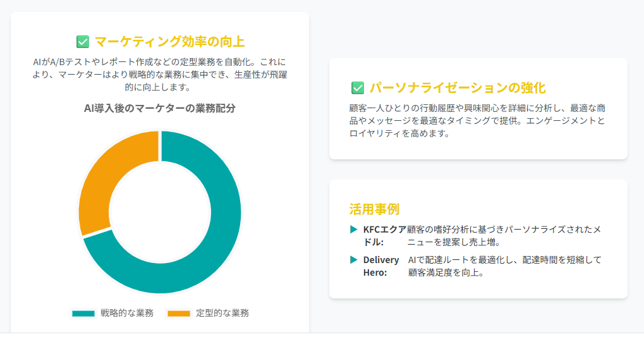The height and width of the screenshot is (344, 644).
Task: Click the delivery route optimization description text
Action: pyautogui.click(x=504, y=266)
